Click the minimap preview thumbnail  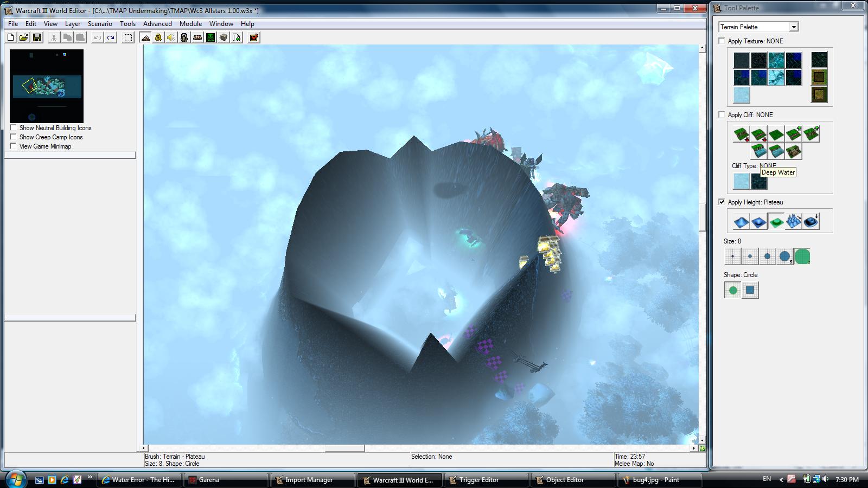[x=47, y=86]
